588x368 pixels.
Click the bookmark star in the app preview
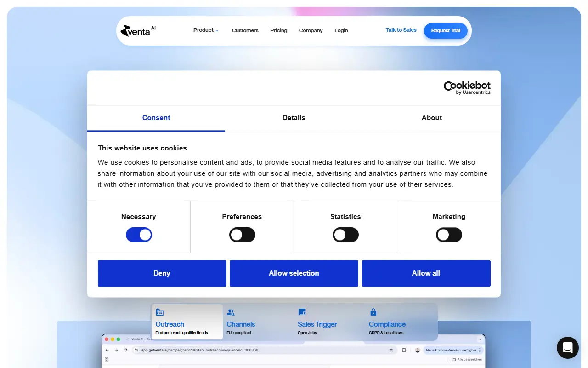[x=391, y=350]
